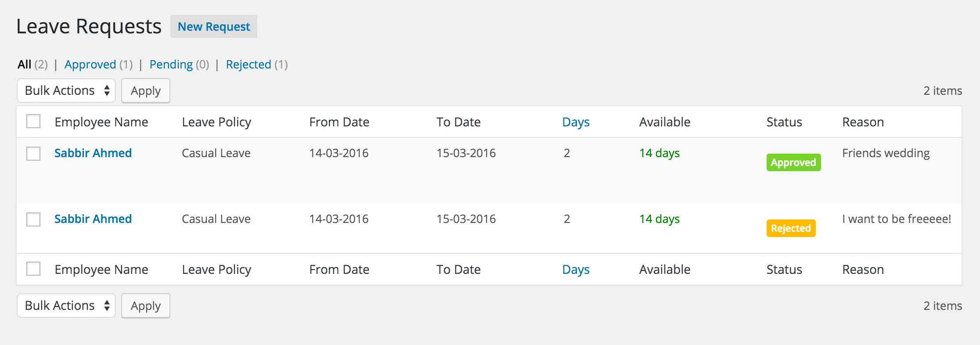Image resolution: width=980 pixels, height=345 pixels.
Task: Click the 14 days available in approved row
Action: coord(659,153)
